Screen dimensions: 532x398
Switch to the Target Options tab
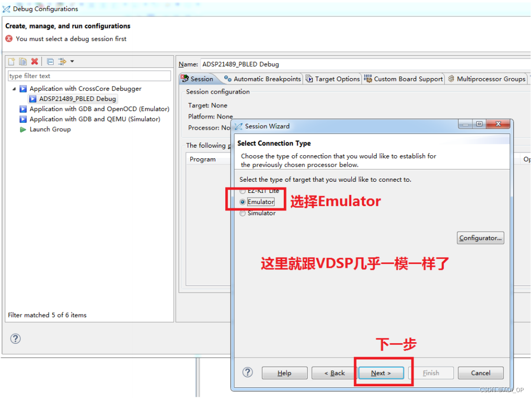[x=333, y=79]
